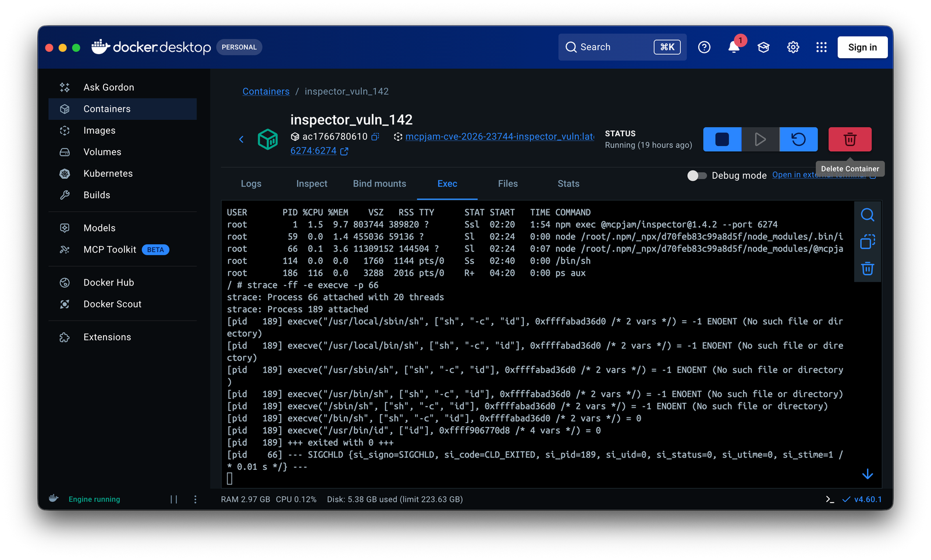931x560 pixels.
Task: Click the help question mark icon
Action: coord(704,47)
